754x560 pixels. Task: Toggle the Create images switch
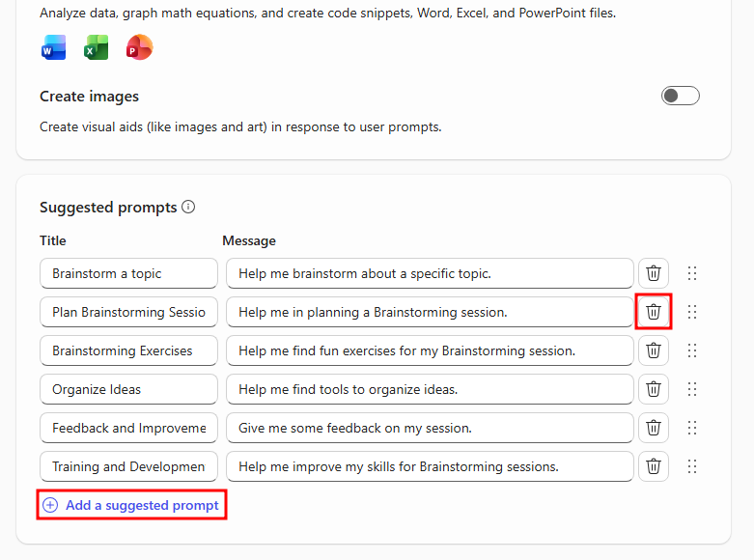[680, 96]
